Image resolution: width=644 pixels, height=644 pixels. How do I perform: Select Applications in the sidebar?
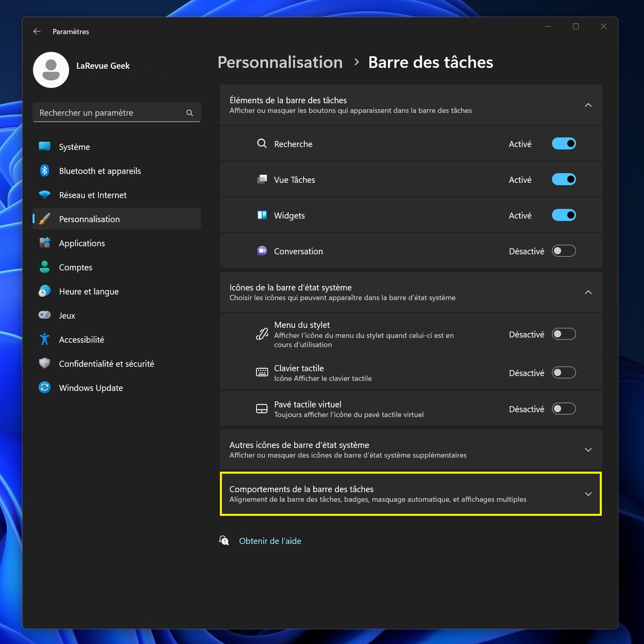82,243
